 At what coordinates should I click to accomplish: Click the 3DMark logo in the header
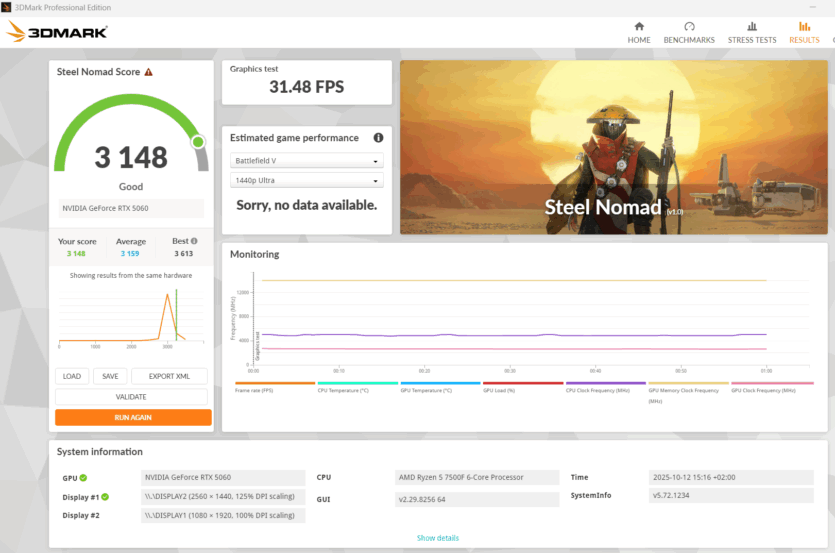point(57,32)
